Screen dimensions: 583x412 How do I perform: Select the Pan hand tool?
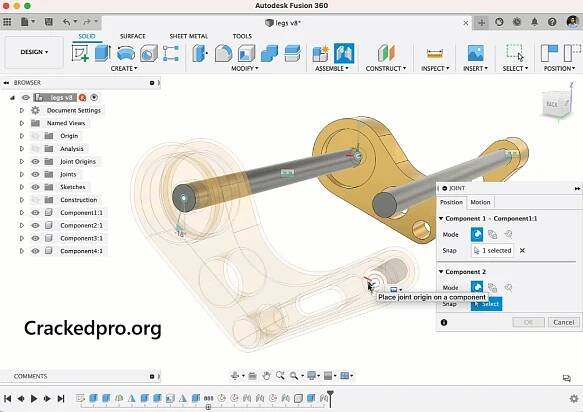tap(266, 376)
